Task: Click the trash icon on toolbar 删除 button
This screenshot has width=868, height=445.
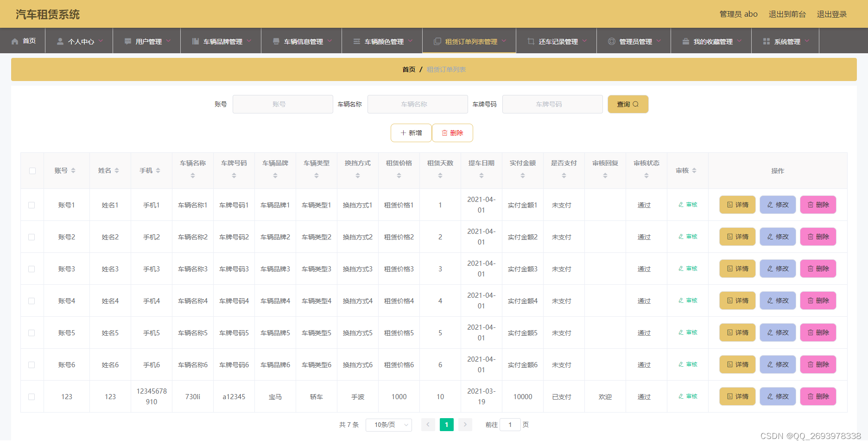Action: pyautogui.click(x=444, y=133)
